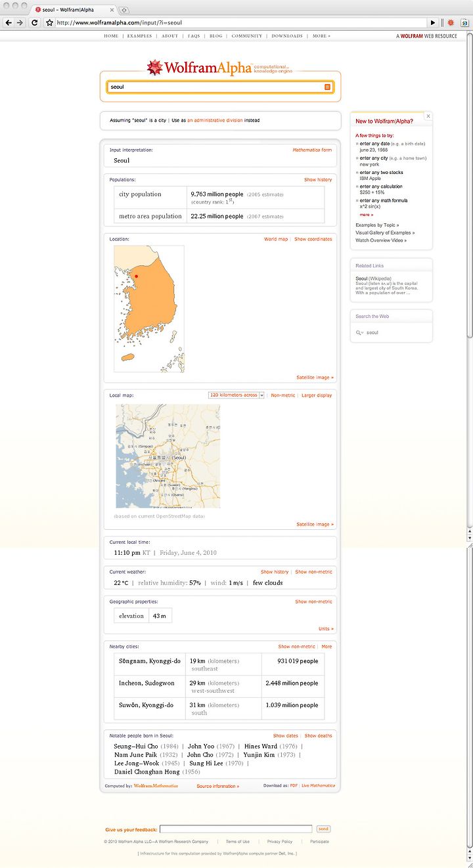The width and height of the screenshot is (473, 868).
Task: Search the web for seoul
Action: [x=372, y=333]
